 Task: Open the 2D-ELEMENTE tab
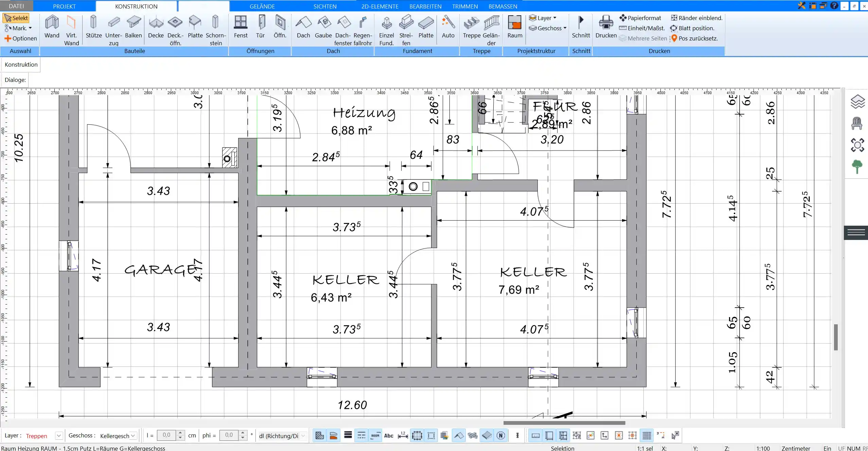click(x=380, y=6)
